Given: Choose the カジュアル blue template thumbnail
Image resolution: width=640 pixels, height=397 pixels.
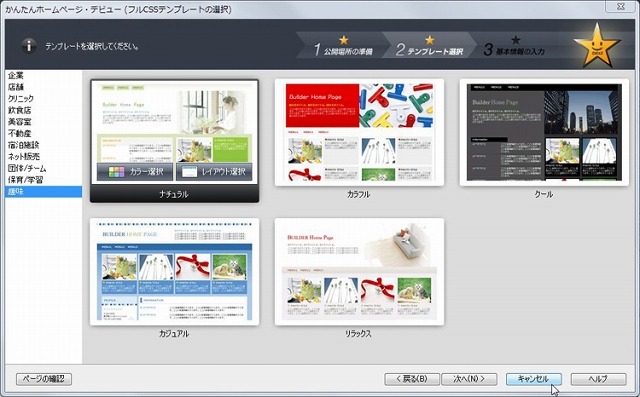Looking at the screenshot, I should coord(174,272).
